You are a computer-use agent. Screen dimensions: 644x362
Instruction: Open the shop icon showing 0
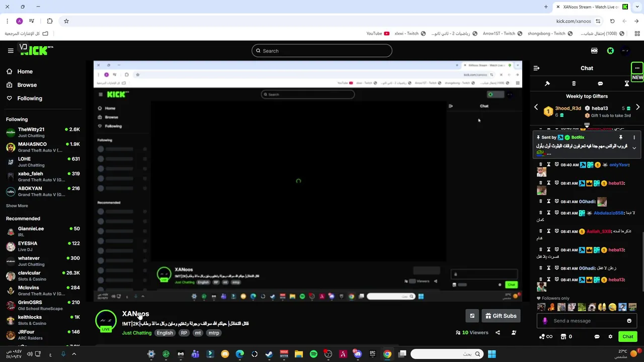[x=566, y=337]
